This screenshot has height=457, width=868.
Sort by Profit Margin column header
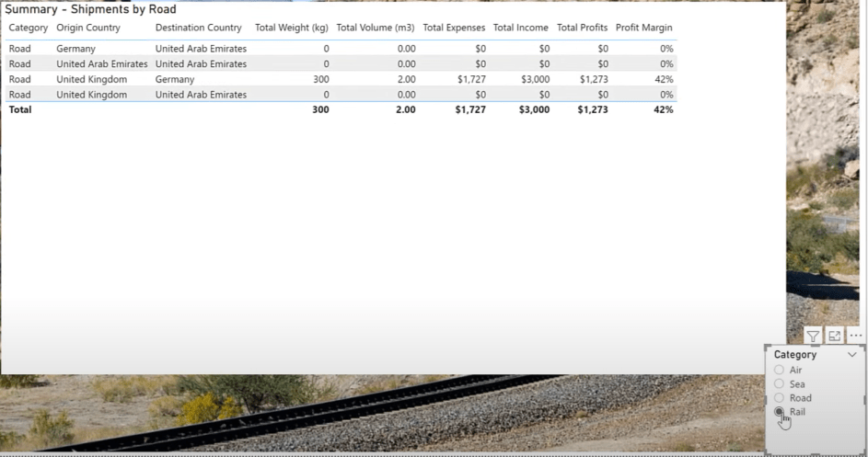pyautogui.click(x=643, y=28)
